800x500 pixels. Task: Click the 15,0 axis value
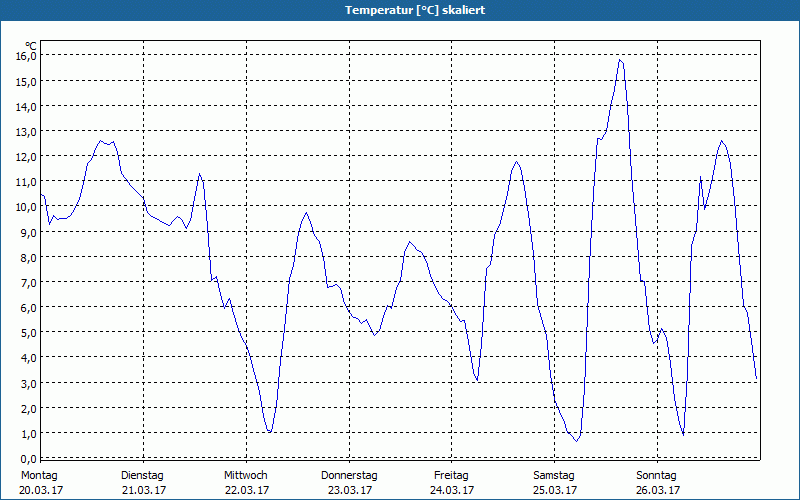(26, 82)
